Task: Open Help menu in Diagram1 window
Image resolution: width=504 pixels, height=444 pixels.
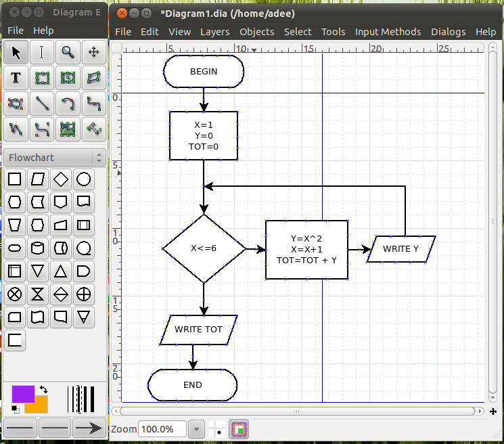Action: pyautogui.click(x=486, y=32)
